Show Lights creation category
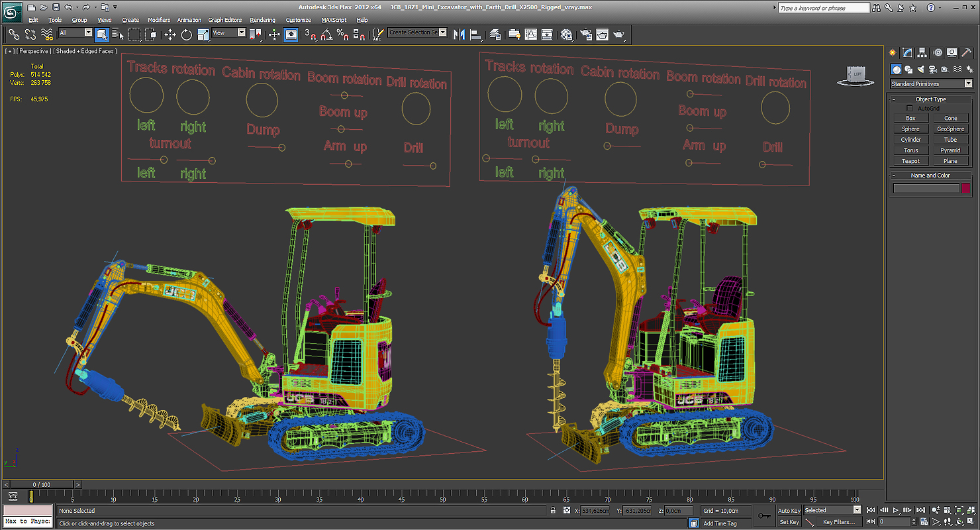 [x=921, y=69]
